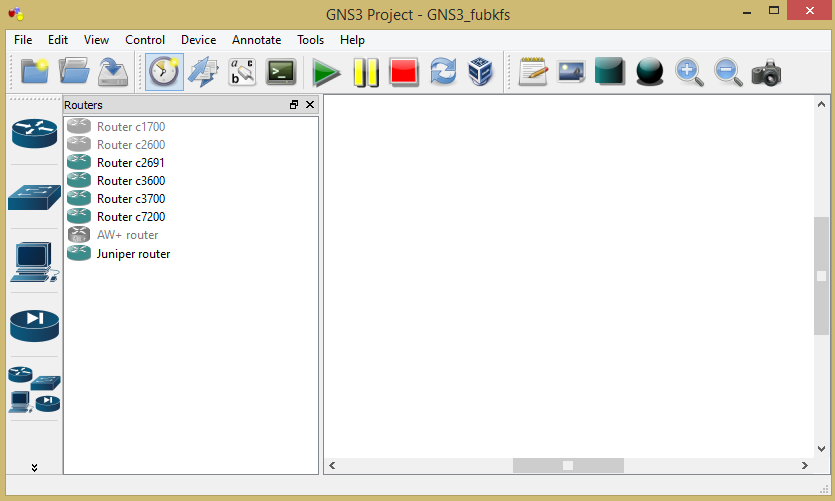
Task: Open the File menu
Action: tap(23, 40)
